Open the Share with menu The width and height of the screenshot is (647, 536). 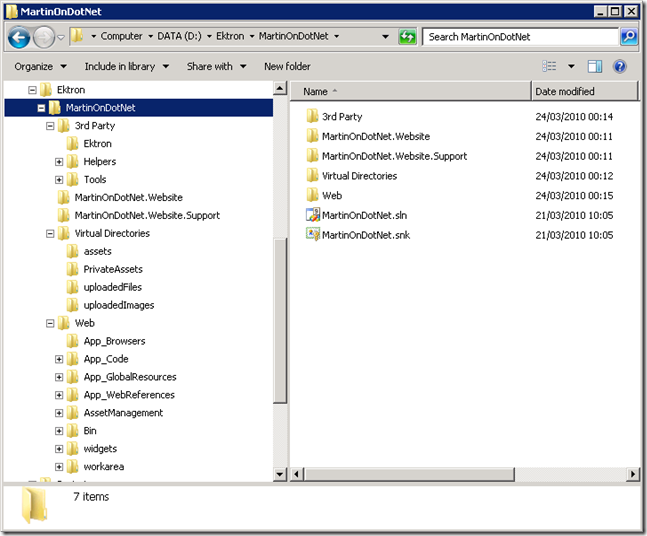217,66
